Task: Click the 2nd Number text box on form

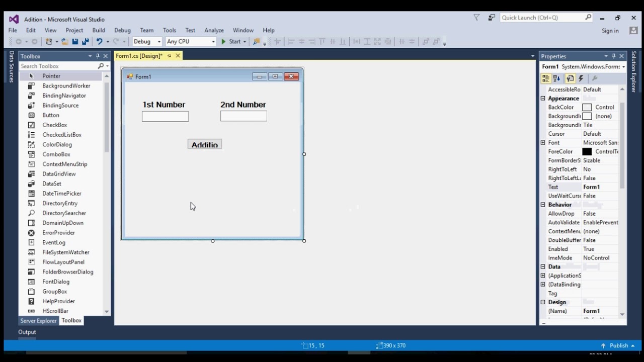Action: [244, 116]
